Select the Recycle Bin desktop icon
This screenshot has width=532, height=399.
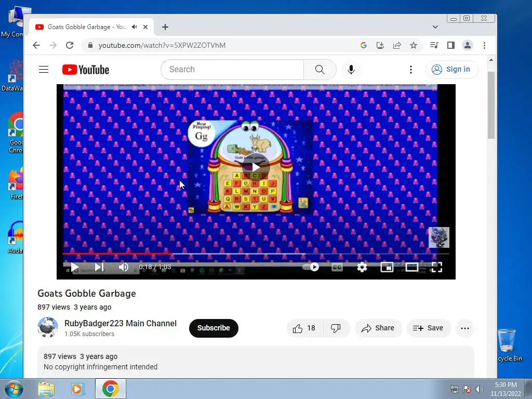508,345
